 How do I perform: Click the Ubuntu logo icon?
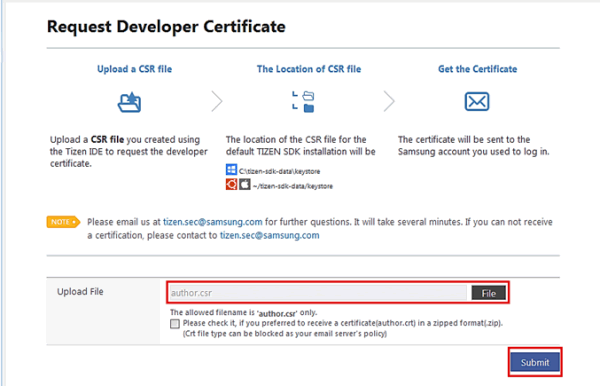point(231,184)
